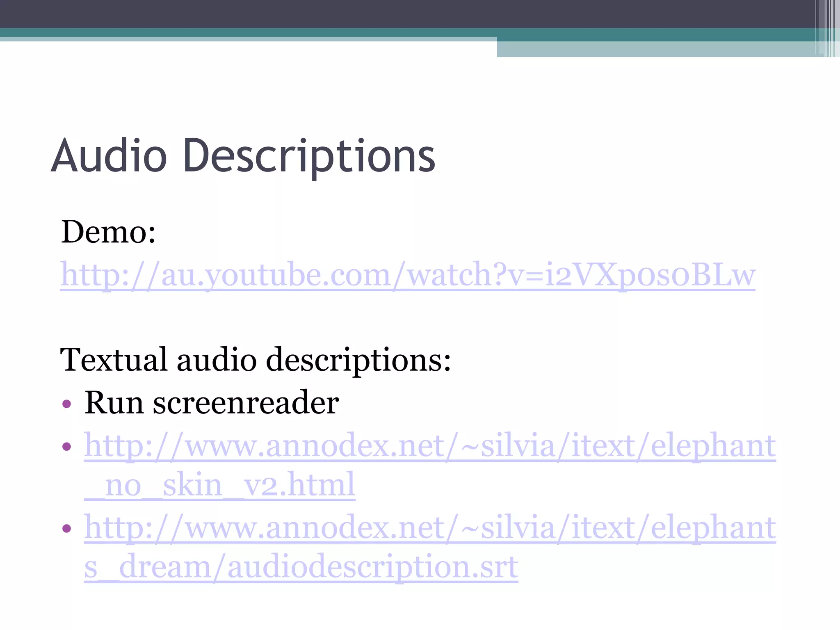Image resolution: width=840 pixels, height=630 pixels.
Task: Click the light blue-gray rectangle at top right
Action: click(x=656, y=49)
